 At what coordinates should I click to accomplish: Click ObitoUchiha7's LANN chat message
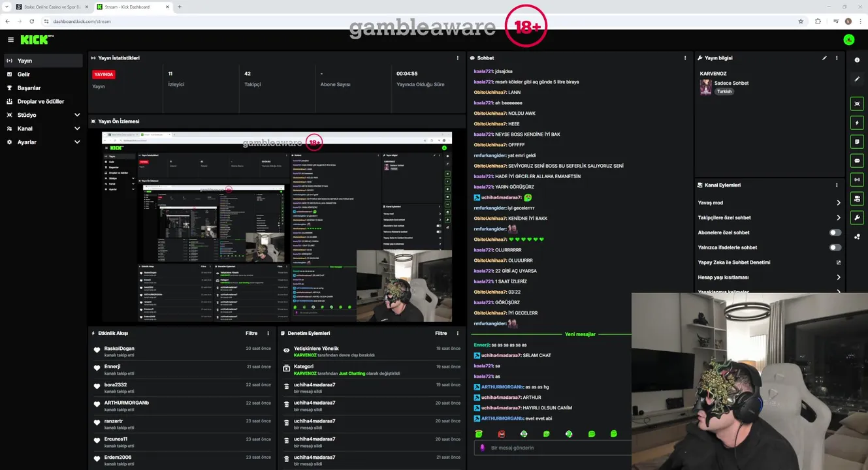click(498, 93)
